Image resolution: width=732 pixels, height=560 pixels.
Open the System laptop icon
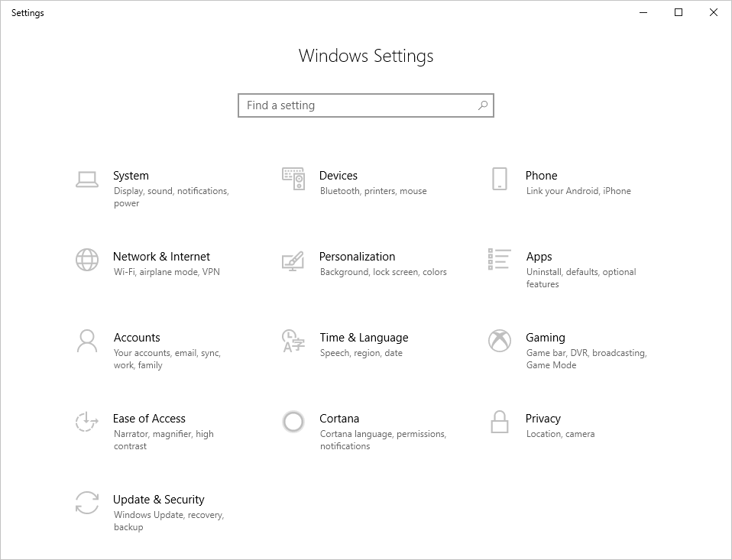coord(87,180)
